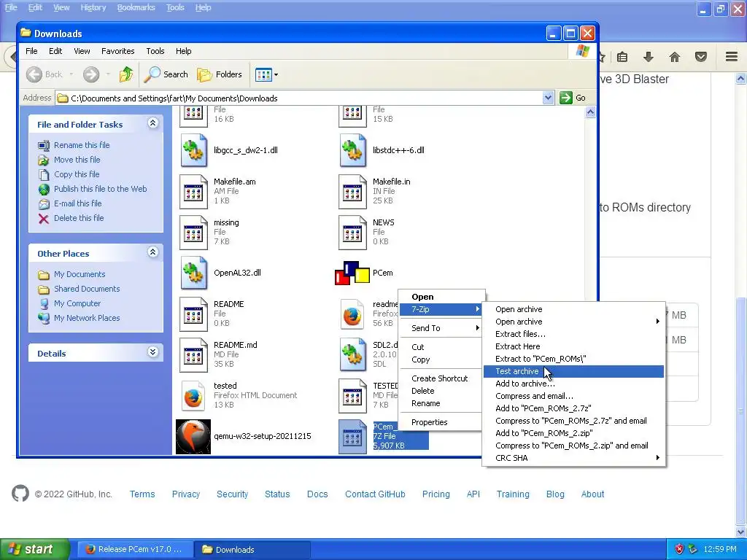
Task: Select Add to archive... option
Action: pos(573,384)
